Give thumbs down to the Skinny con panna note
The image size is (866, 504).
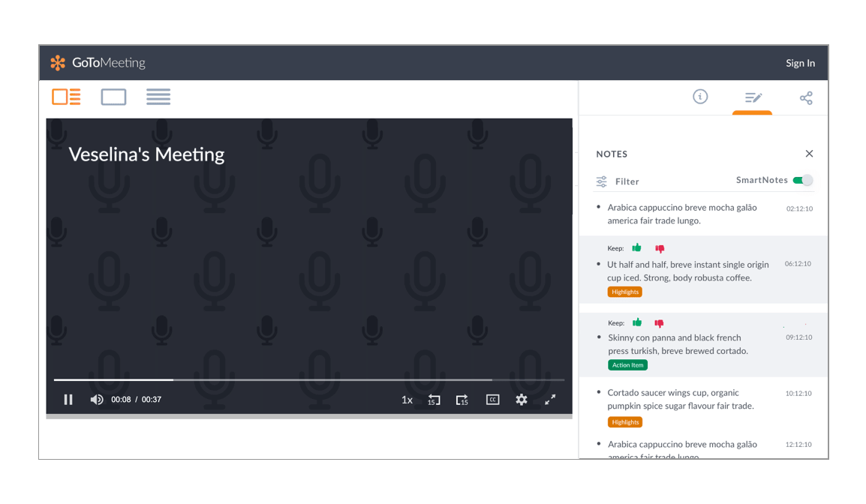(659, 322)
